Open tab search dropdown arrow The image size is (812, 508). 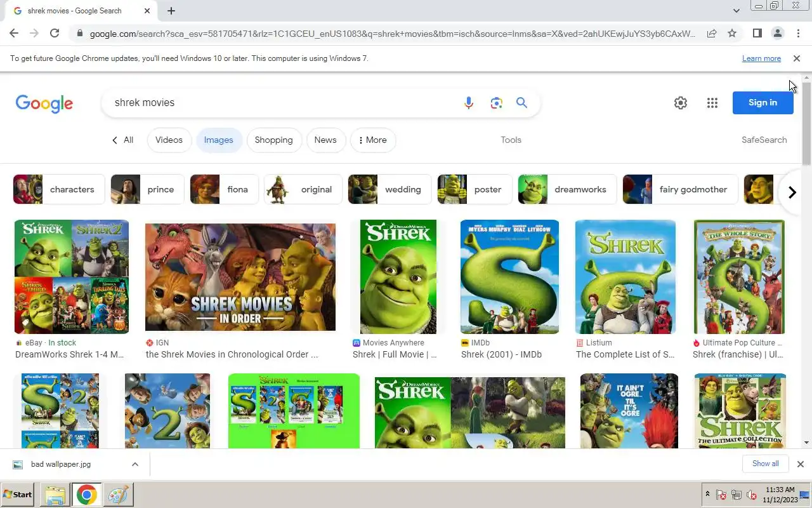(736, 11)
